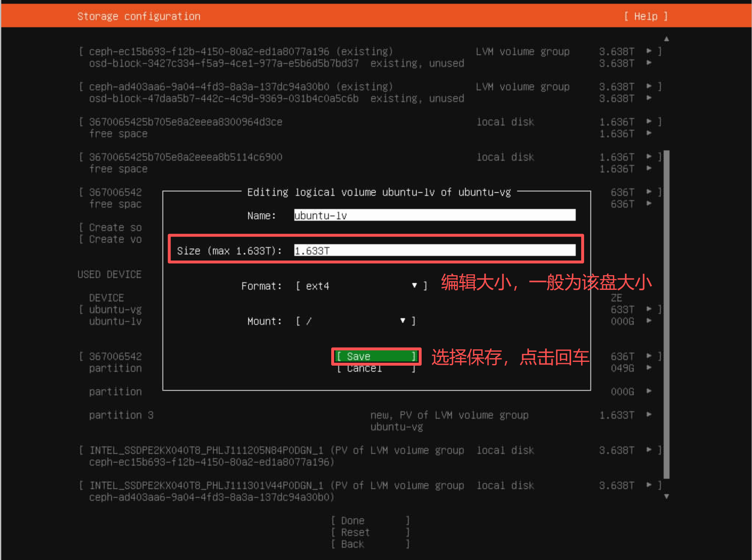Open the Mount point dropdown
752x560 pixels.
tap(355, 321)
